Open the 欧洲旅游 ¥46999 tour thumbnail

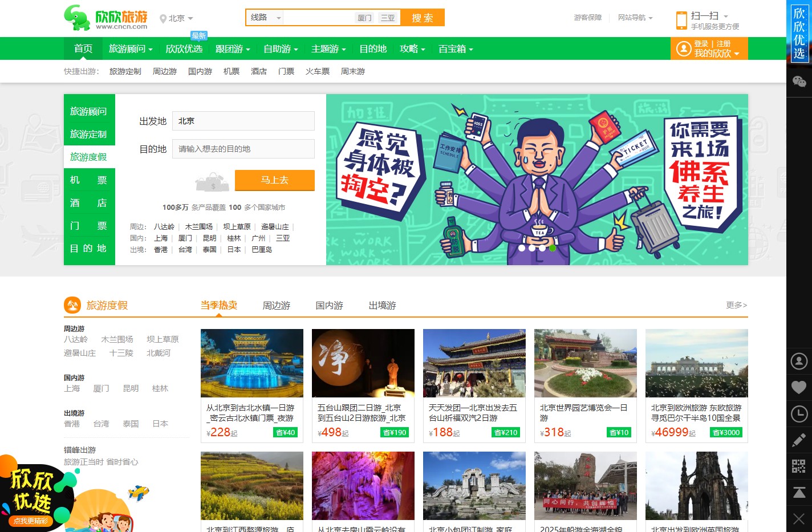point(697,363)
